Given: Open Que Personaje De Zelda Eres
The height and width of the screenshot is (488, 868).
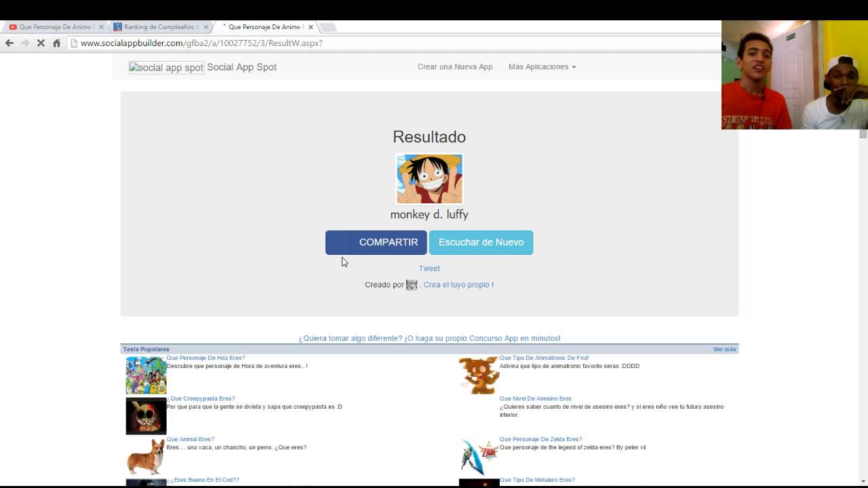Looking at the screenshot, I should tap(540, 439).
